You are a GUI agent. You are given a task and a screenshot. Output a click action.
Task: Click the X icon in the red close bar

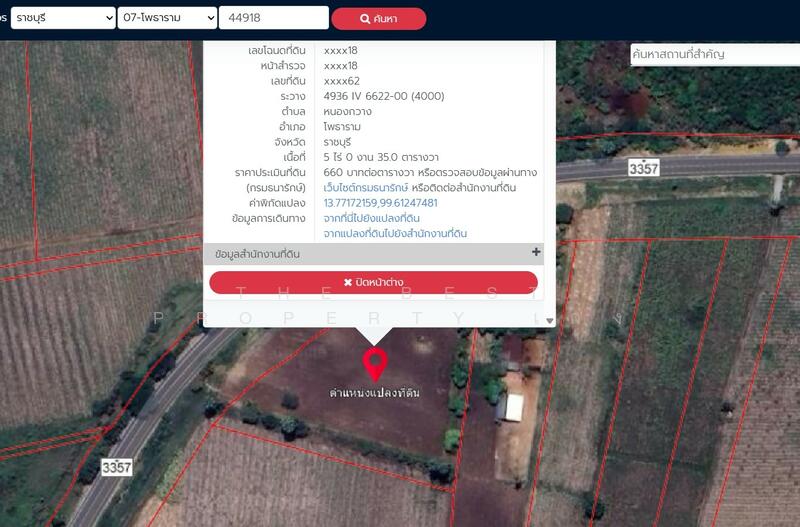coord(347,283)
